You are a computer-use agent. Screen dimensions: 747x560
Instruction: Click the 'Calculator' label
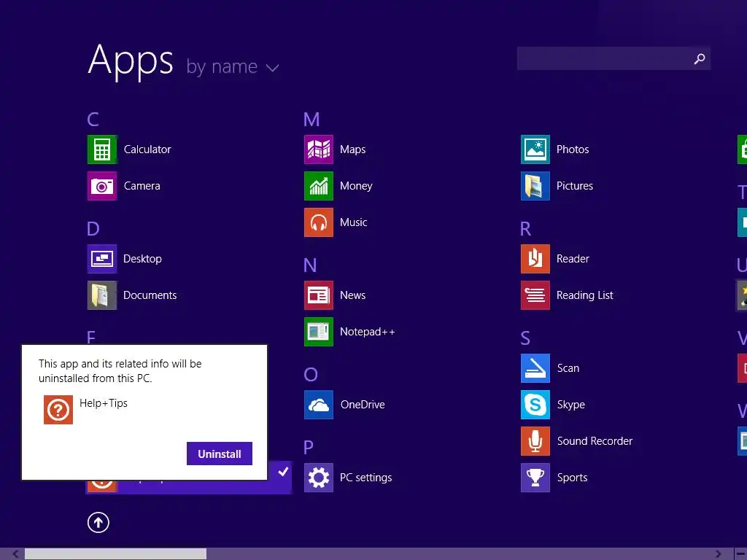(147, 149)
